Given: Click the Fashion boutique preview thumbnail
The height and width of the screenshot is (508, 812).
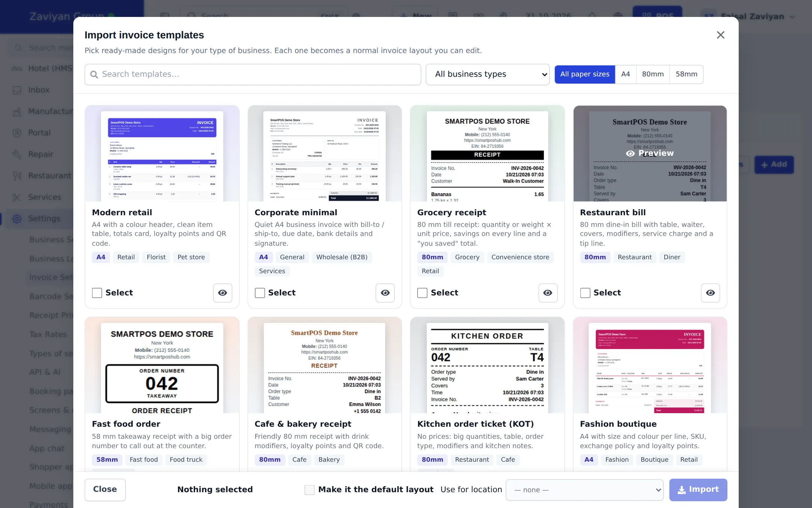Looking at the screenshot, I should (650, 365).
